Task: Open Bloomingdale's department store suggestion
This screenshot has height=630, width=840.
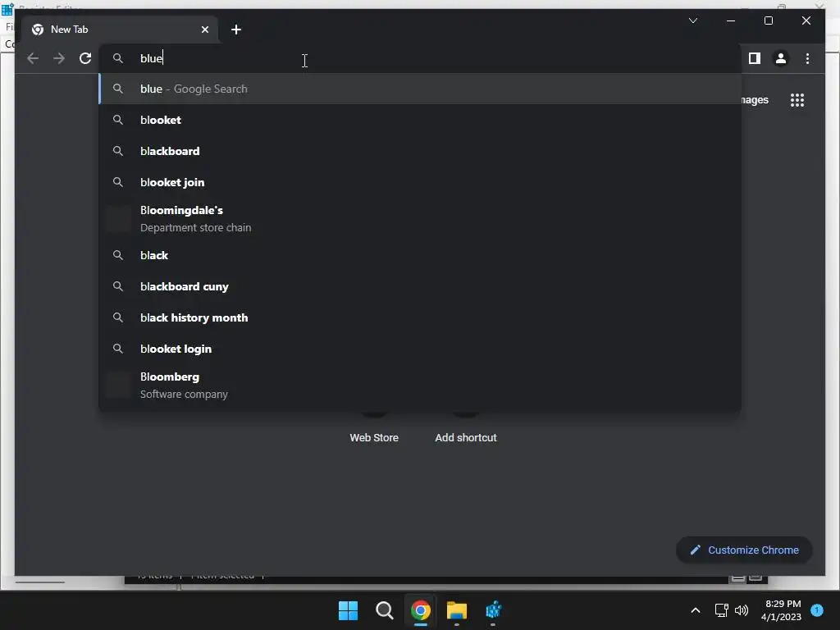Action: tap(421, 218)
